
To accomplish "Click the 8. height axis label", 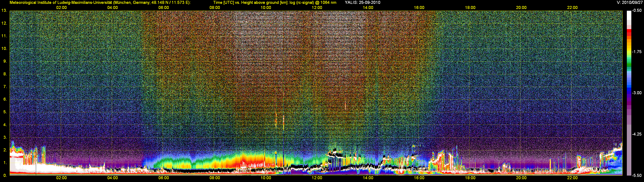I will (5, 74).
